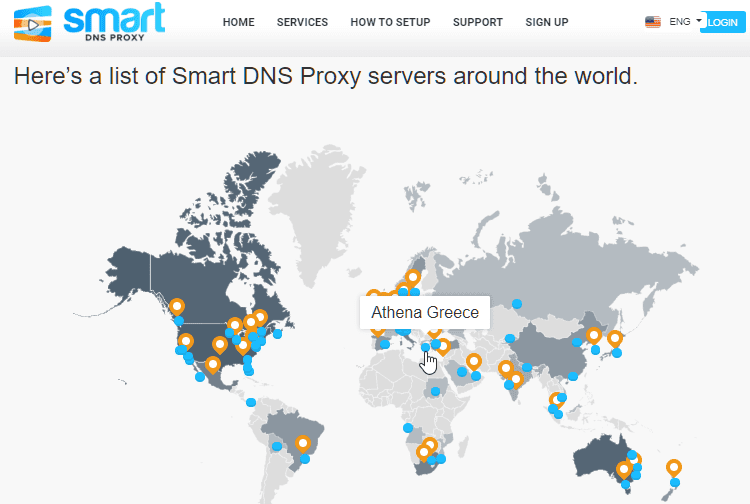Select the orange pin in Brazil
This screenshot has height=504, width=750.
coord(302,444)
